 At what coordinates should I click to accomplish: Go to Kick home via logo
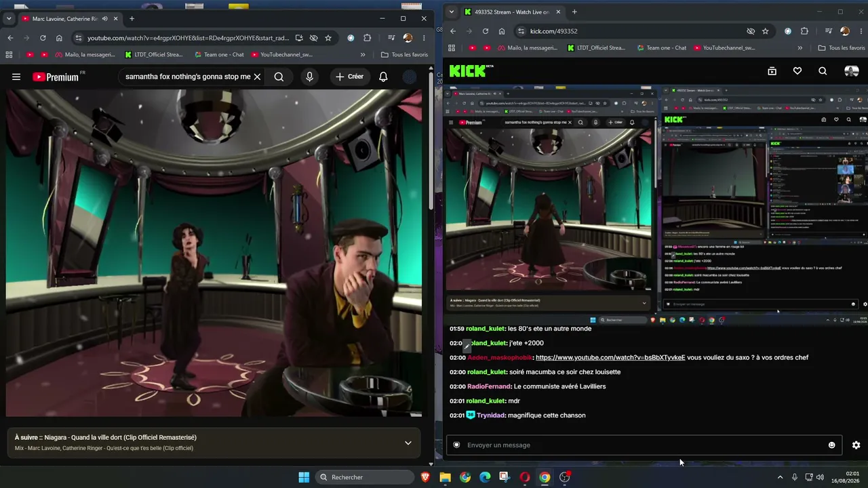pyautogui.click(x=471, y=71)
